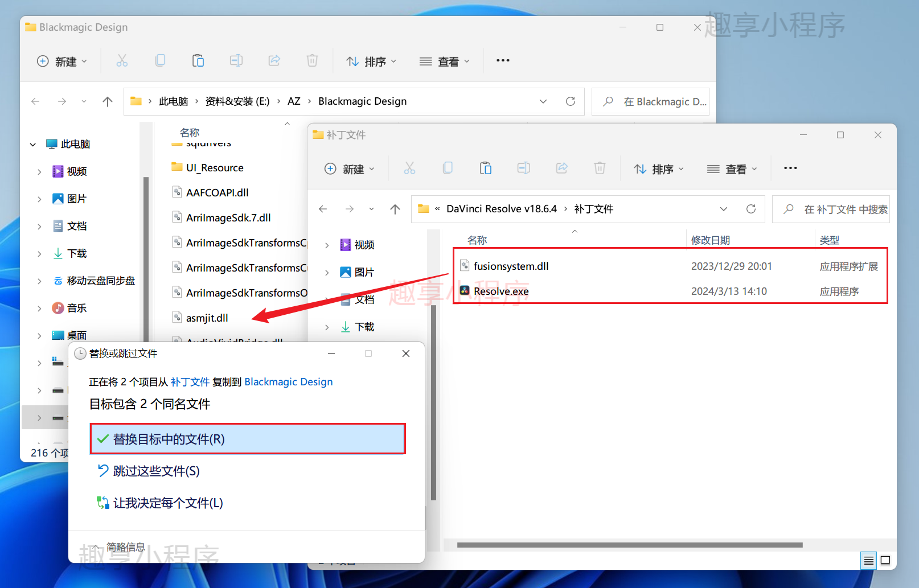Open 排序 dropdown in Blackmagic Design window
The width and height of the screenshot is (919, 588).
[371, 61]
